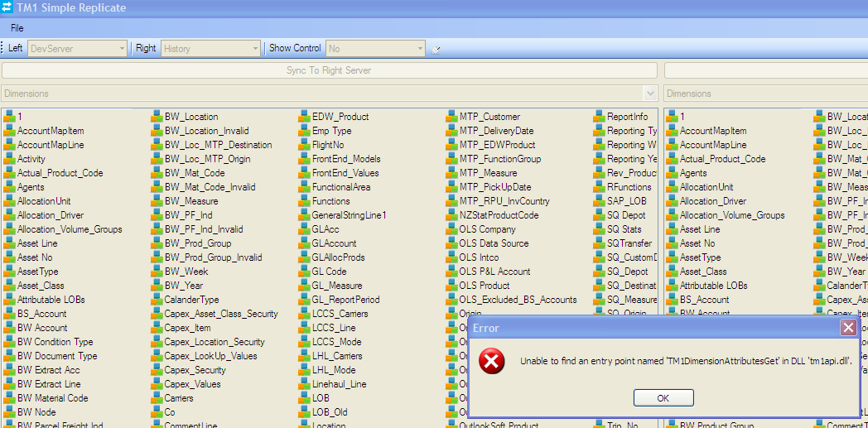Open the Left server dropdown showing DevServer
Viewport: 868px width, 428px height.
(x=77, y=49)
